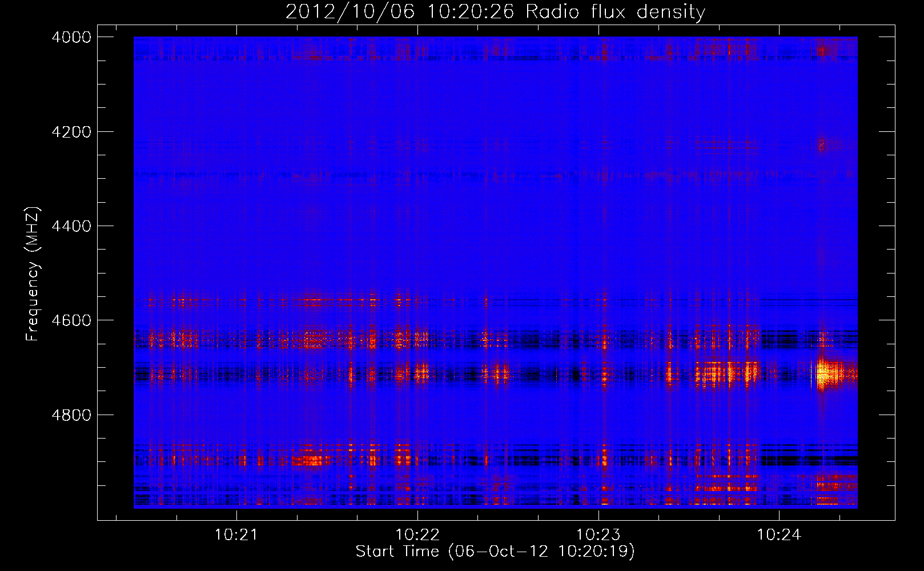Click the 4200 frequency axis label
Screen dimensions: 924x571
point(71,132)
